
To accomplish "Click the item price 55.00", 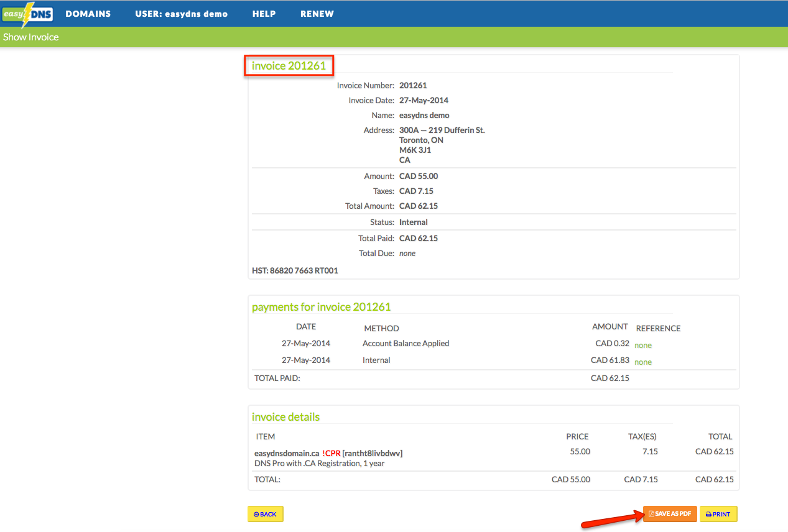I will (x=580, y=451).
